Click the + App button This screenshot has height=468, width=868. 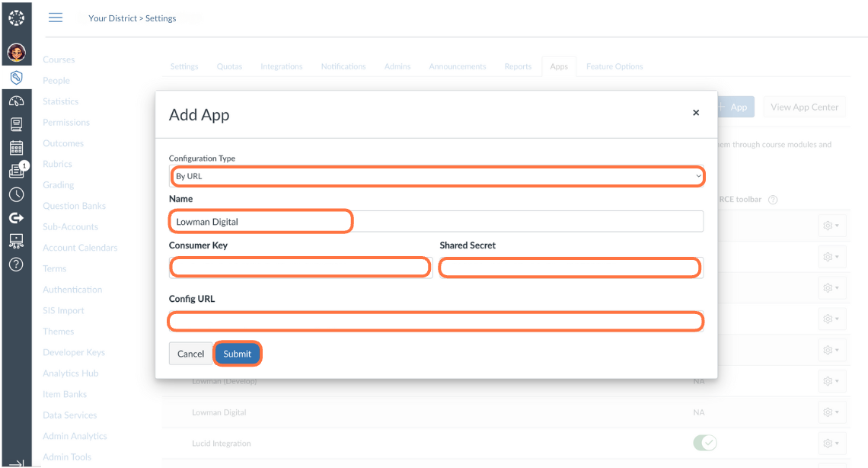tap(736, 107)
